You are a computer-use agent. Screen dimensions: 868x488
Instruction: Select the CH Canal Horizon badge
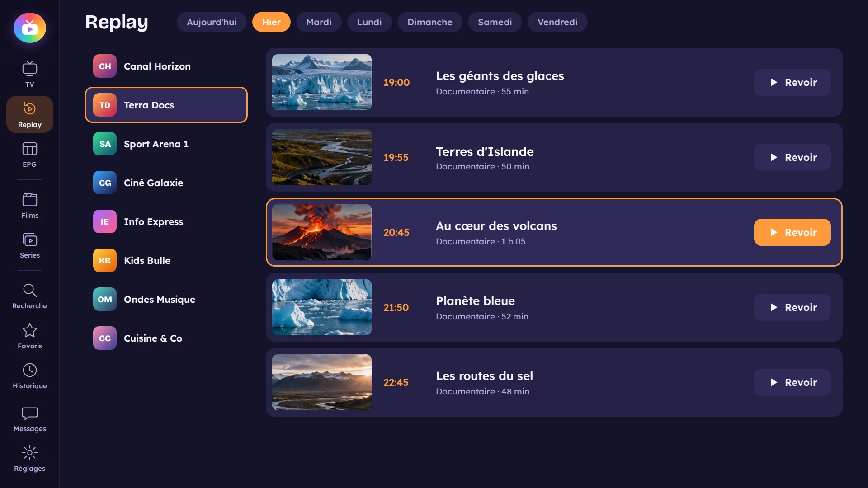pyautogui.click(x=105, y=66)
